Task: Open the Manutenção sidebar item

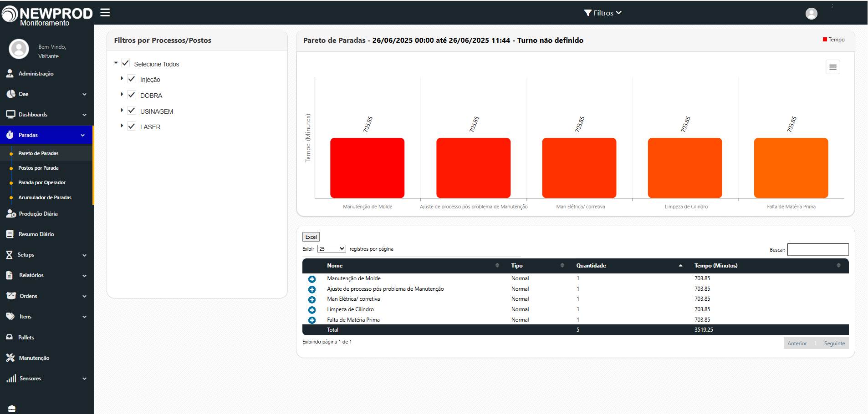Action: pyautogui.click(x=34, y=358)
